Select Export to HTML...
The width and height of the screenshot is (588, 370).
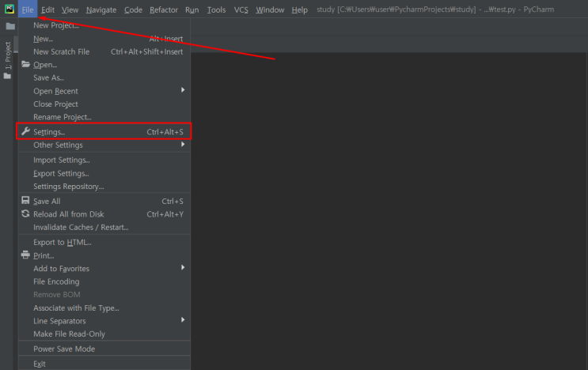(x=104, y=242)
